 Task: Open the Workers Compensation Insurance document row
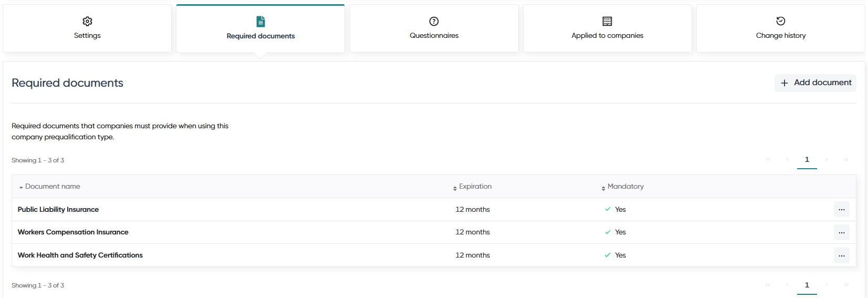click(x=434, y=232)
